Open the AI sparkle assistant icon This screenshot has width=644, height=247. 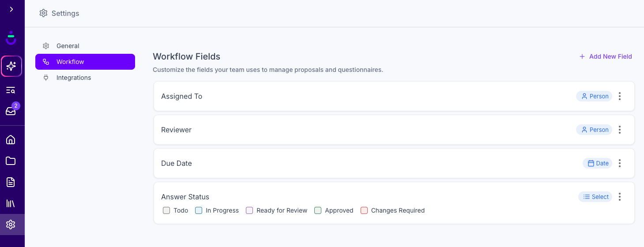pyautogui.click(x=11, y=66)
